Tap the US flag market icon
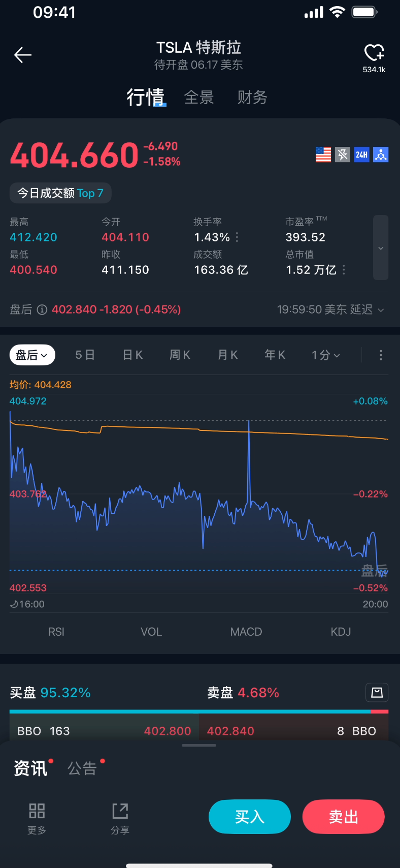The height and width of the screenshot is (868, 400). pyautogui.click(x=323, y=154)
